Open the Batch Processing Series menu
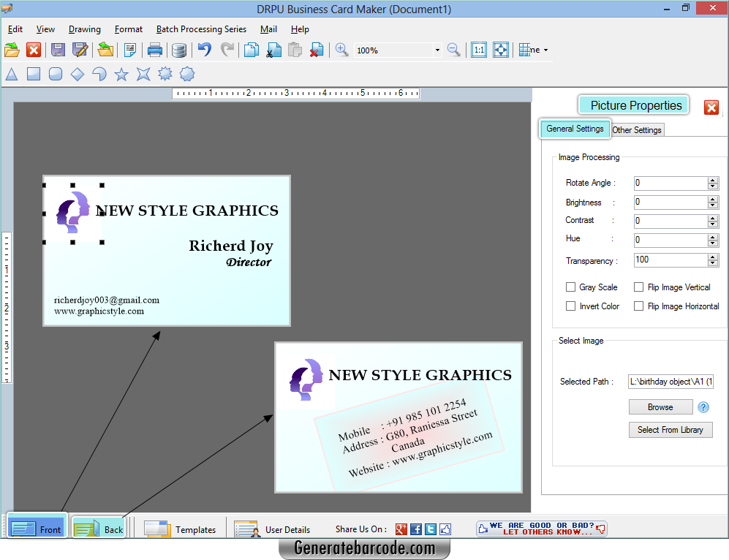The width and height of the screenshot is (729, 560). point(201,29)
